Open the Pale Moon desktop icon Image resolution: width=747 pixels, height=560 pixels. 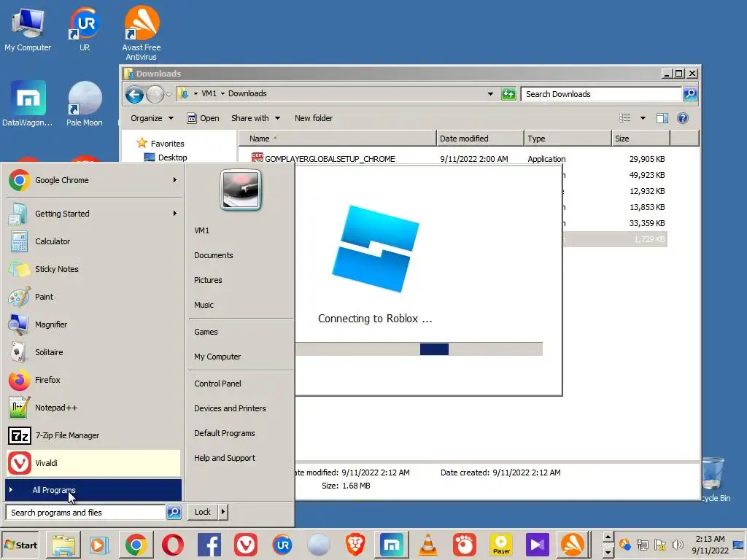85,104
